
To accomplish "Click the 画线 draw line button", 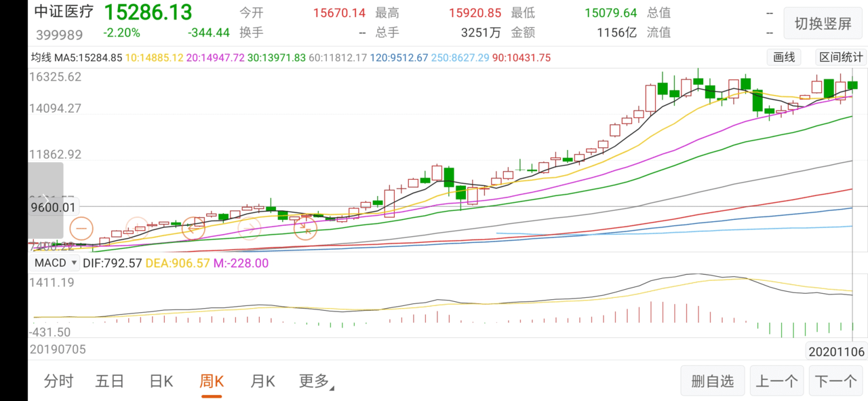I will click(784, 58).
